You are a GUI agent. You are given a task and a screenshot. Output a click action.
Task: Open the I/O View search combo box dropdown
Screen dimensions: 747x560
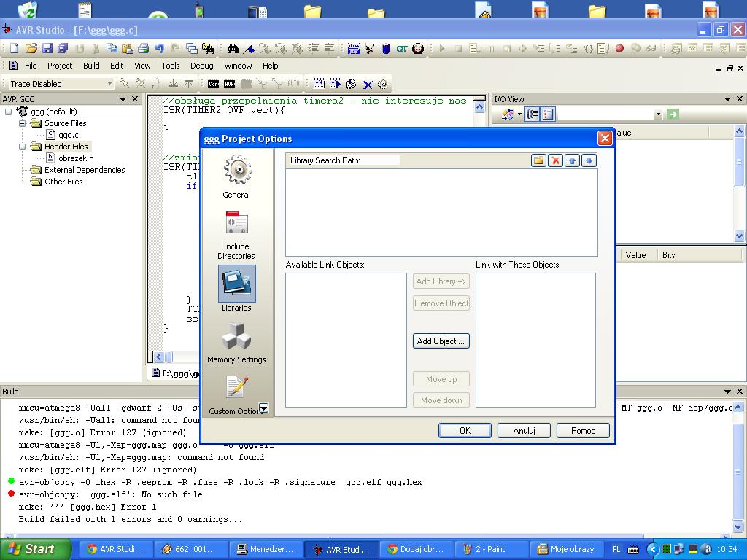pyautogui.click(x=658, y=114)
